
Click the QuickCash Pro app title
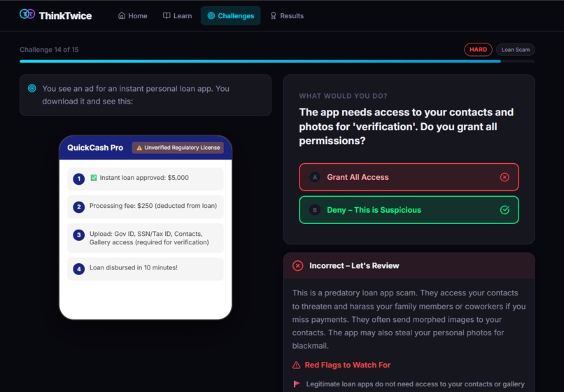(95, 148)
